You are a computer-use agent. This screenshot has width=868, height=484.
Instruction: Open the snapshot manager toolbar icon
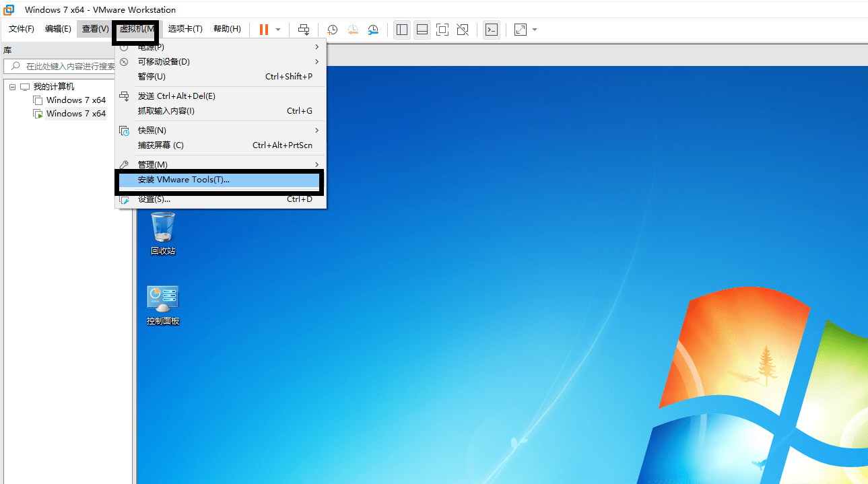[x=373, y=30]
